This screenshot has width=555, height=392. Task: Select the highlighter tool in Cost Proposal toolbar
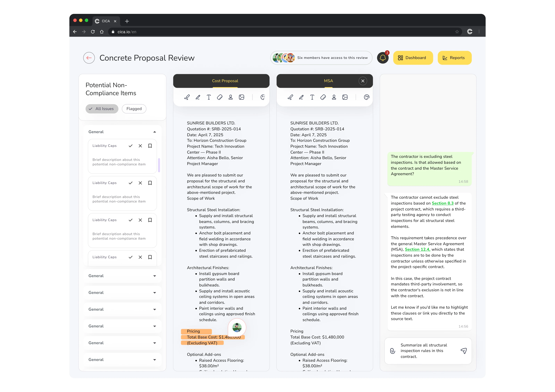point(187,97)
